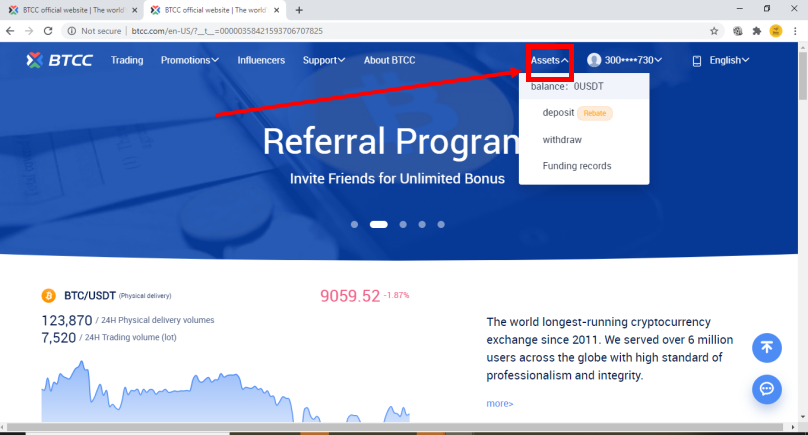Screen dimensions: 808x435
Task: Click the Chrome profile avatar icon
Action: 776,31
